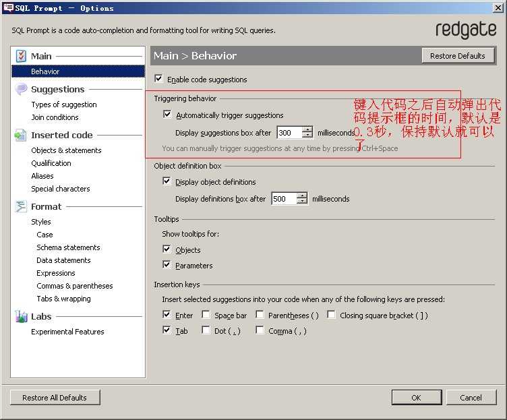Click Restore All Defaults button

[x=55, y=397]
